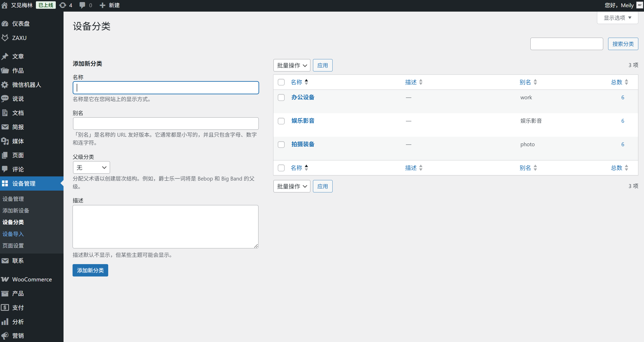Check the select-all box in bottom footer
The height and width of the screenshot is (342, 644).
281,168
